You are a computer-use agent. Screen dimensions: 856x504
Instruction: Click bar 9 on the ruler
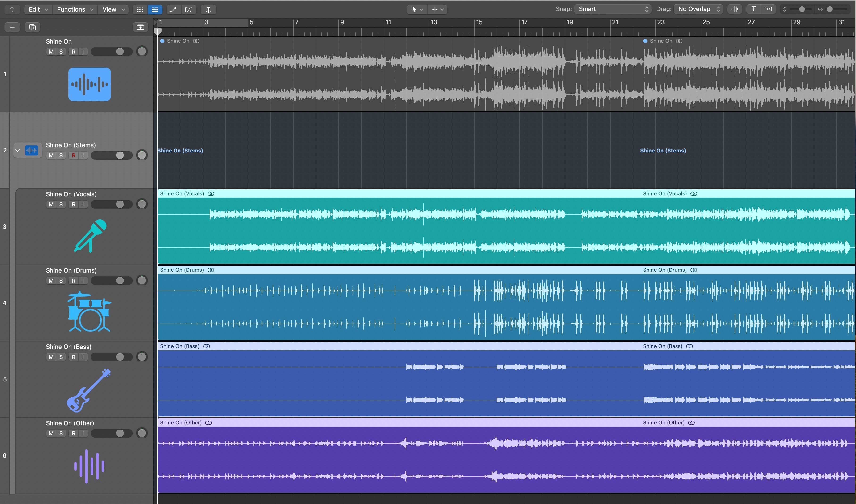point(342,22)
